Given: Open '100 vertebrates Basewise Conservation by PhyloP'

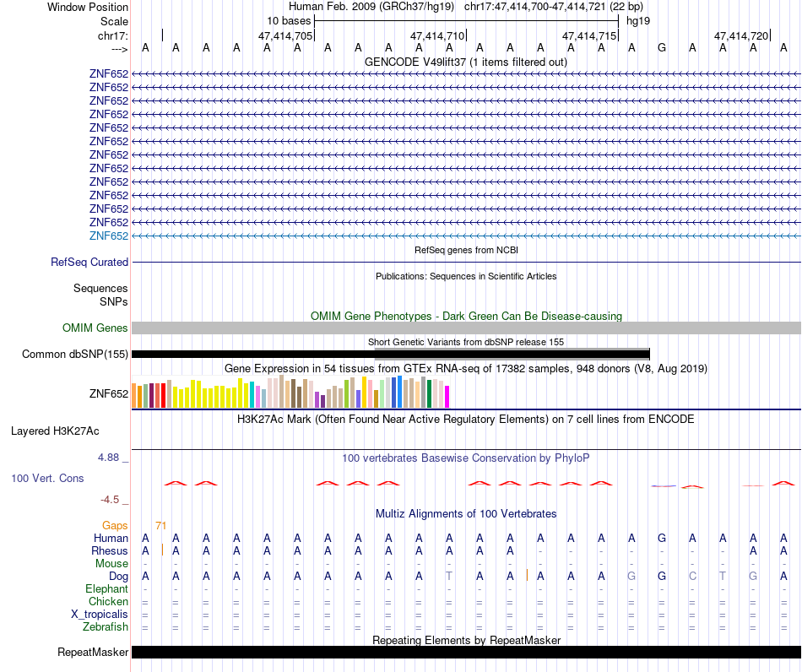Looking at the screenshot, I should click(466, 458).
